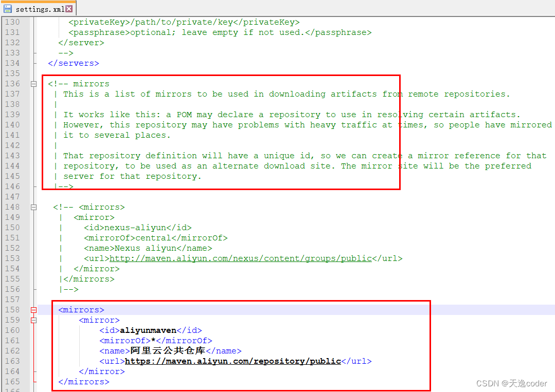
Task: Open the maven.aliyun.com nexus URL link
Action: click(x=241, y=258)
